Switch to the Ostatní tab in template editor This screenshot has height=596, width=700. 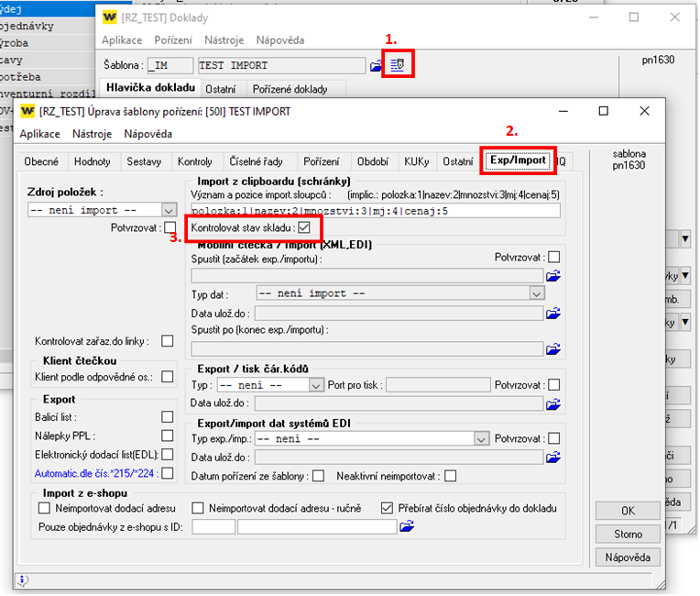click(458, 161)
